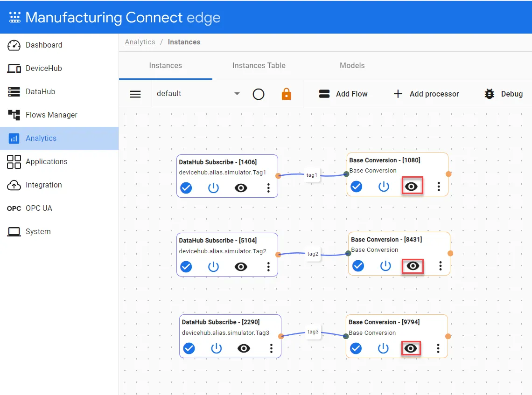
Task: Toggle power on DataHub Subscribe [5104]
Action: point(213,267)
